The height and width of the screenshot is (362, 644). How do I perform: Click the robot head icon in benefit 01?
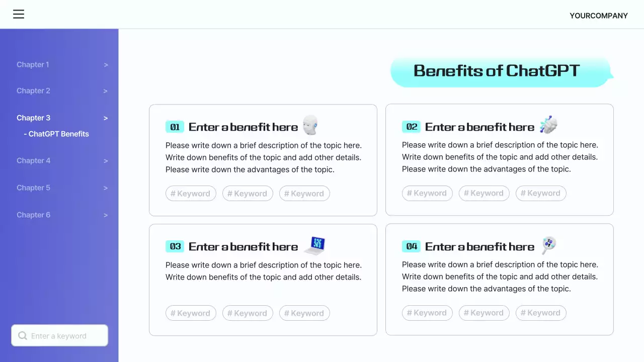310,126
